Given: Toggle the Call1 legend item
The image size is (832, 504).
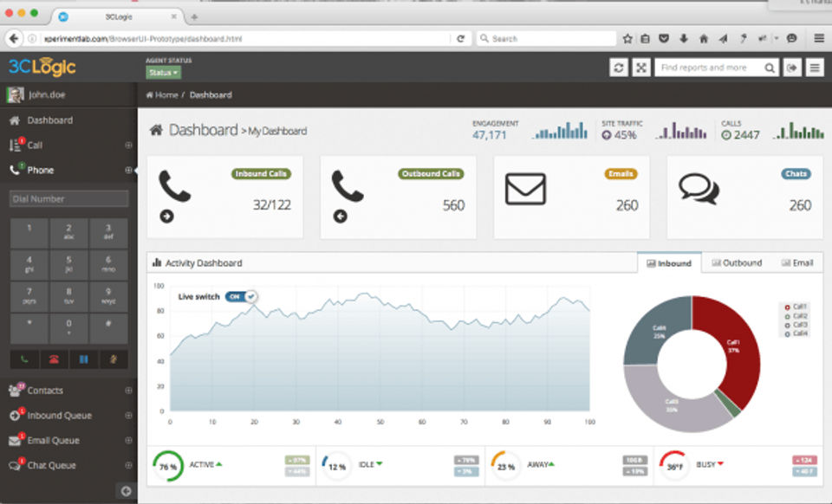Looking at the screenshot, I should (x=796, y=307).
